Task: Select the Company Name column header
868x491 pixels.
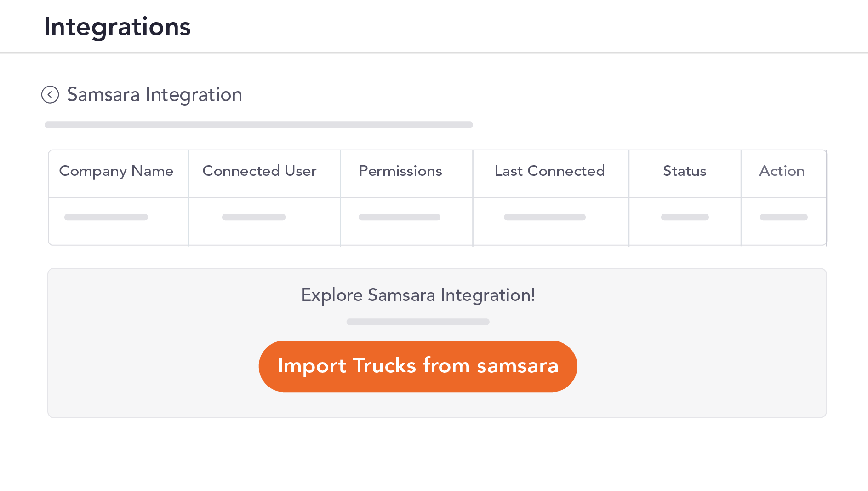Action: (x=116, y=171)
